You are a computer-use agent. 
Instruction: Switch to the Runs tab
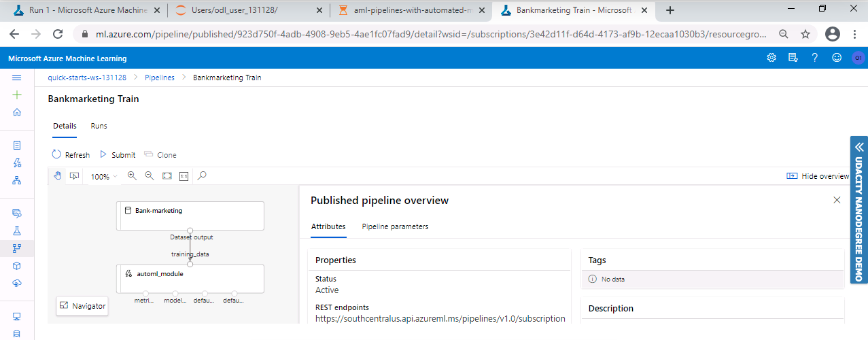(99, 126)
